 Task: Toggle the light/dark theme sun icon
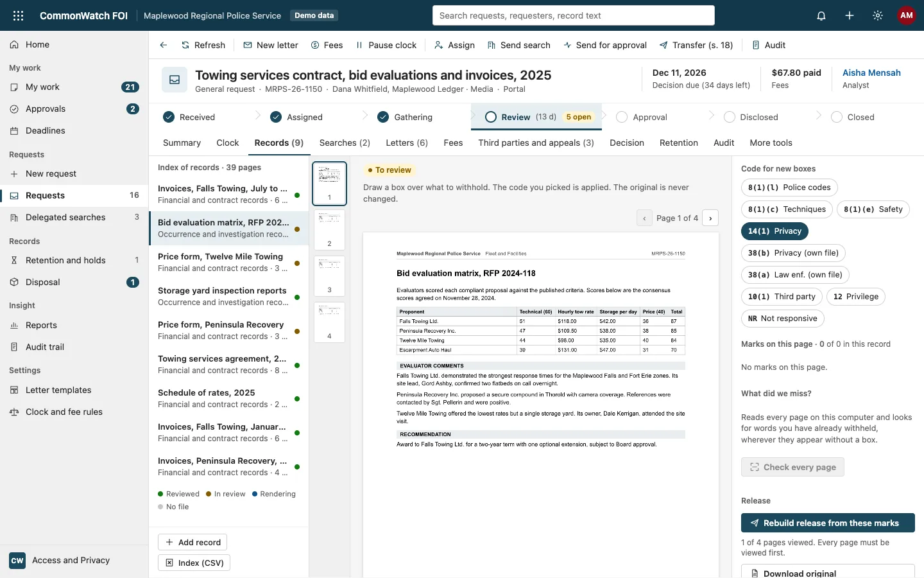878,15
